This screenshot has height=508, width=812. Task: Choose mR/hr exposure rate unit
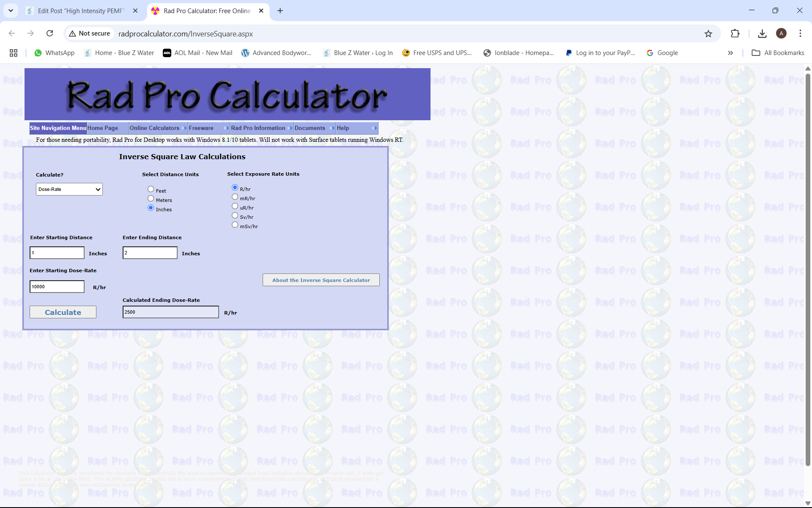click(235, 197)
